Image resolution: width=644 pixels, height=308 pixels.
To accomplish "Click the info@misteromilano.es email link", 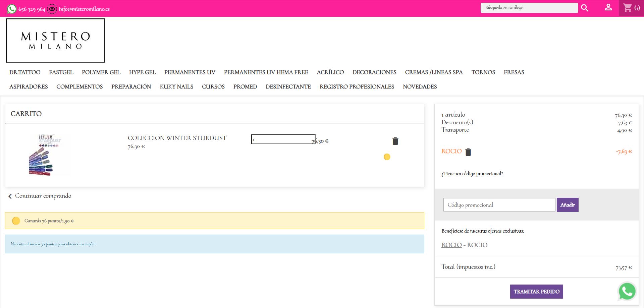I will 84,9.
